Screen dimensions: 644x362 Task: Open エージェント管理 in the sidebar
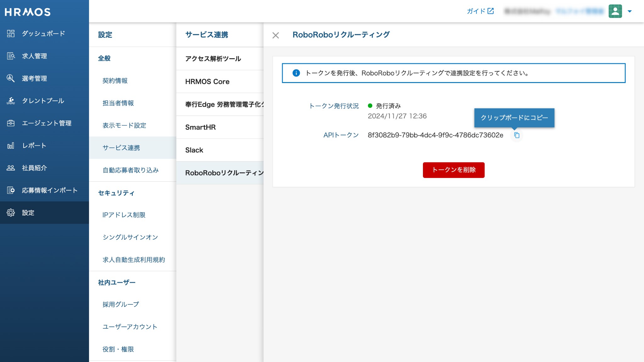[x=44, y=123]
